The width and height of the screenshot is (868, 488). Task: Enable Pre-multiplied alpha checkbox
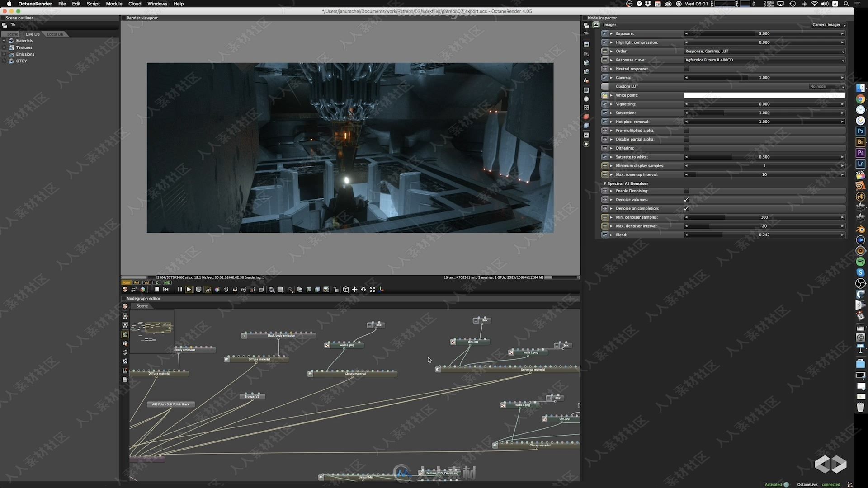pyautogui.click(x=686, y=131)
